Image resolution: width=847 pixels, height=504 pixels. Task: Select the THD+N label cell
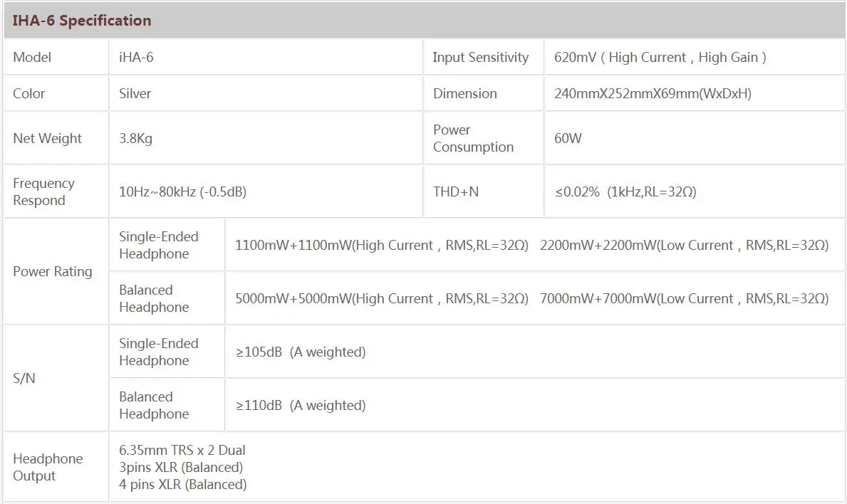pyautogui.click(x=484, y=191)
